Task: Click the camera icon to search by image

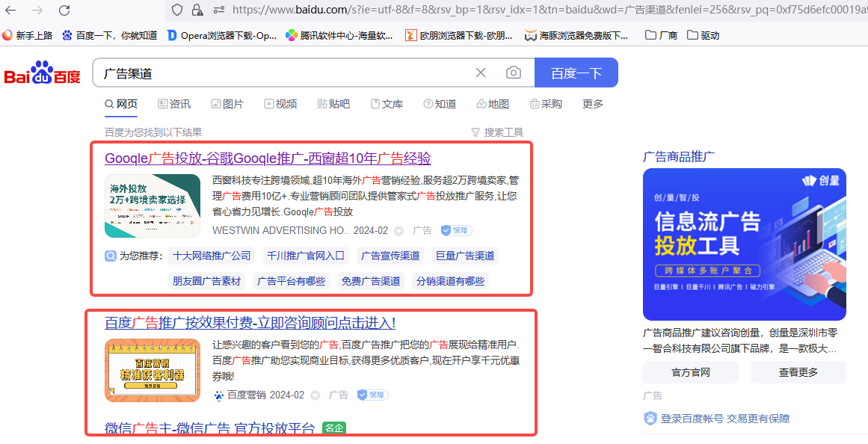Action: (514, 72)
